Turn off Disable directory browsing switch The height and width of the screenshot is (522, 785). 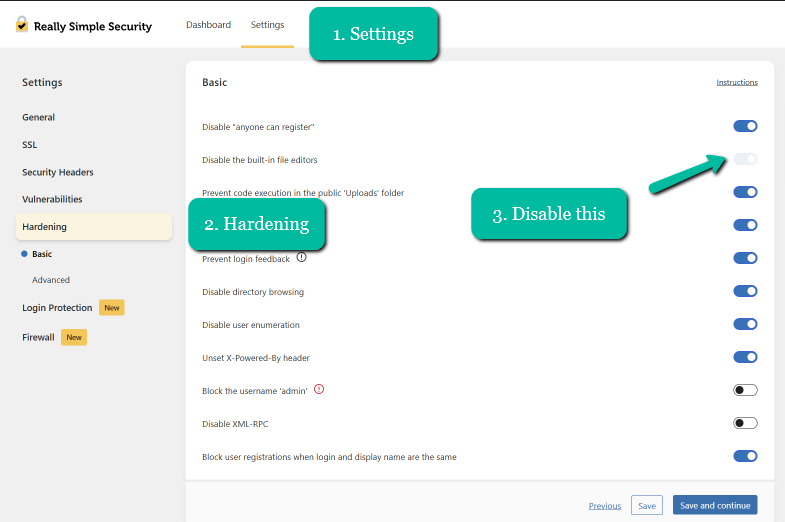click(745, 291)
